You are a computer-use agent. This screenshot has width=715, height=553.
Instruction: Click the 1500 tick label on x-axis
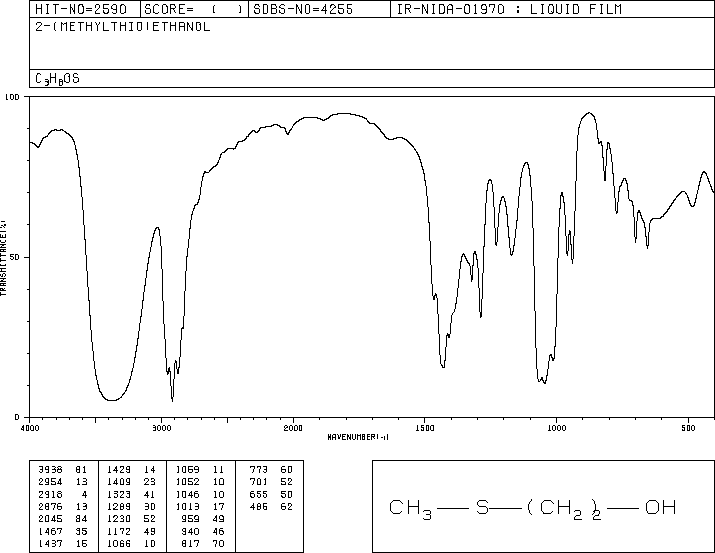[425, 428]
